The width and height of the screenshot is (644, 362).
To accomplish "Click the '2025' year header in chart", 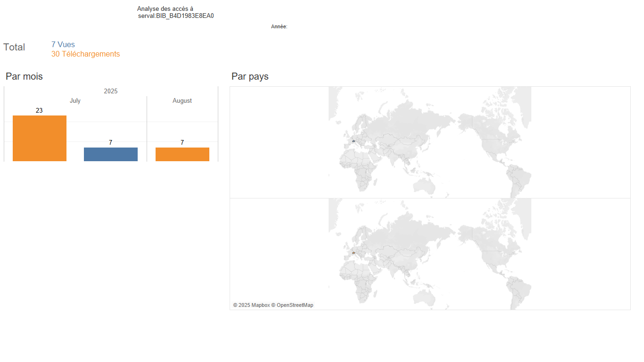I will point(111,91).
